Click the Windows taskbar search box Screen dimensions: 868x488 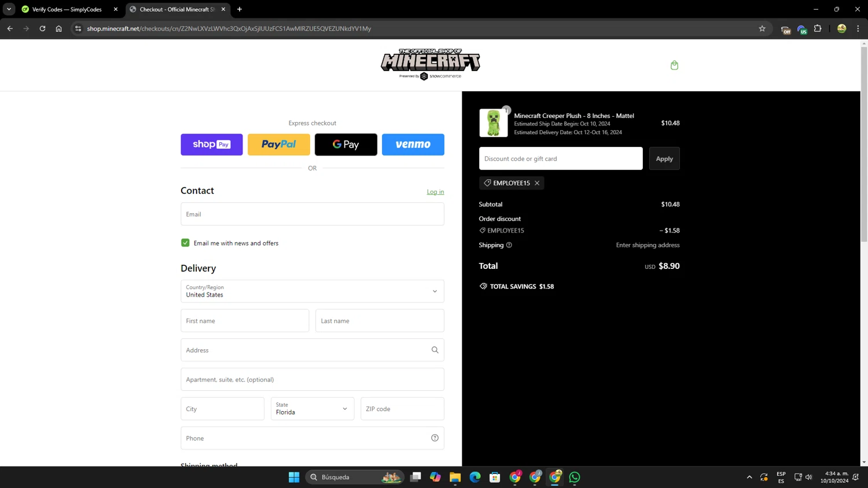tap(354, 477)
